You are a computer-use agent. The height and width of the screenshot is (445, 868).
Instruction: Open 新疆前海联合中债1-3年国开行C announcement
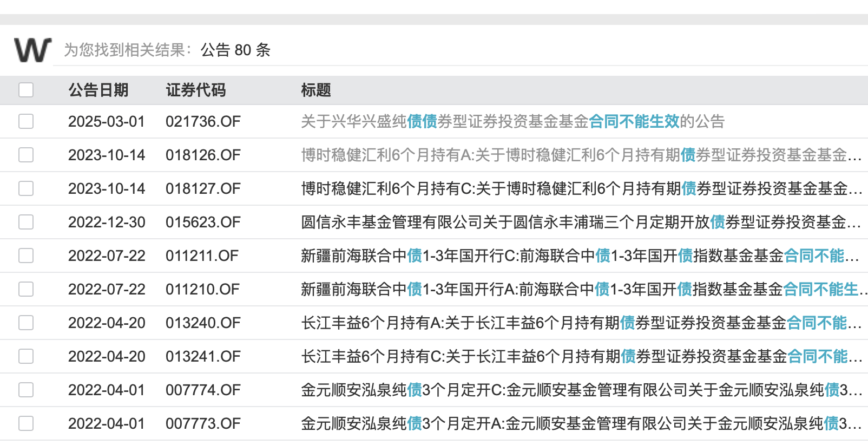(581, 256)
